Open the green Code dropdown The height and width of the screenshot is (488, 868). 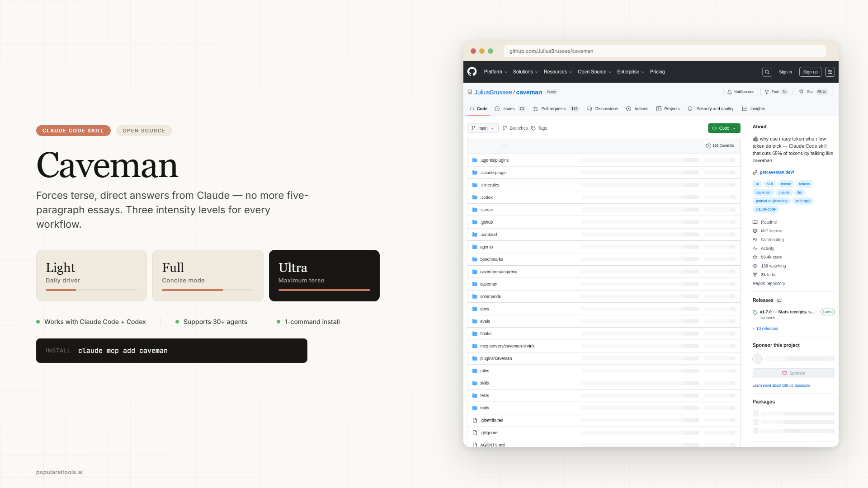pos(724,128)
